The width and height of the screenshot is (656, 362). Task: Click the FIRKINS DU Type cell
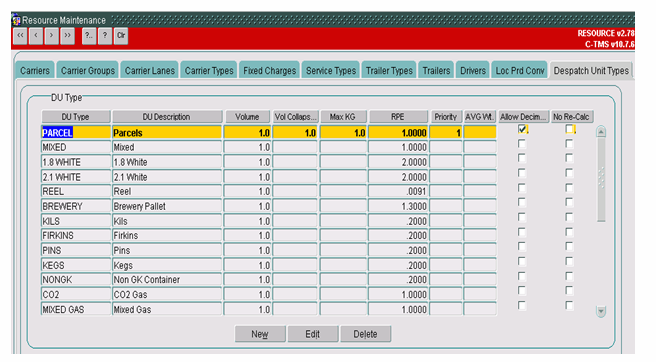pos(76,236)
